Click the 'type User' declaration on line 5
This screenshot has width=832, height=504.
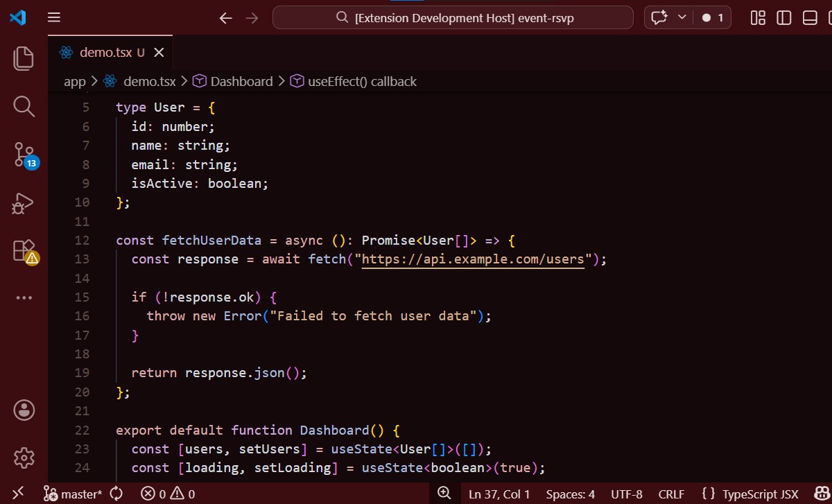pyautogui.click(x=150, y=107)
